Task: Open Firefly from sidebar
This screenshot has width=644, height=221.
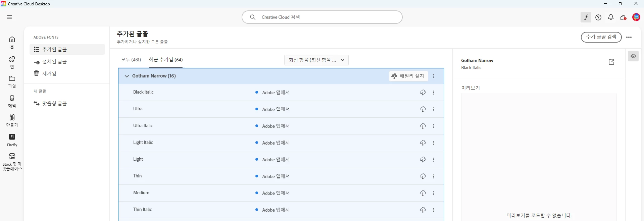Action: point(12,140)
